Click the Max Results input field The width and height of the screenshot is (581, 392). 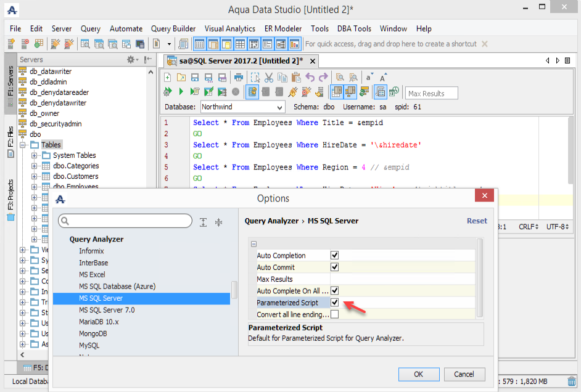(432, 93)
